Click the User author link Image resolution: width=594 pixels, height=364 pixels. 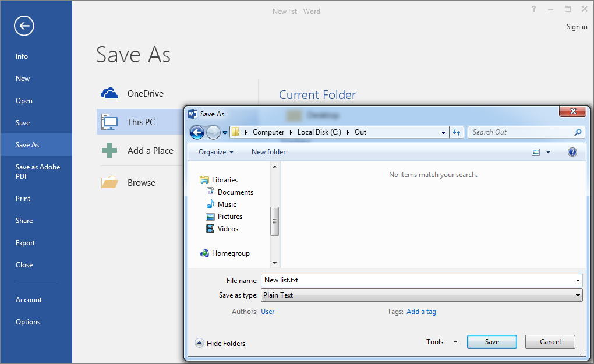pyautogui.click(x=267, y=312)
